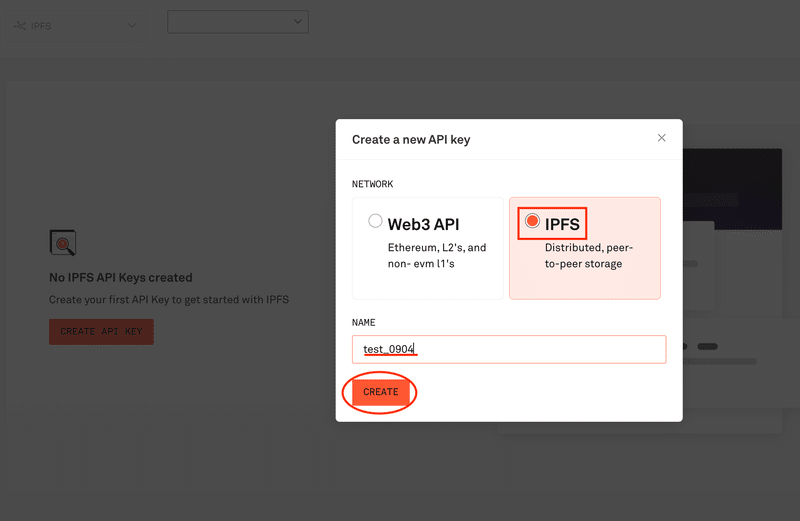The height and width of the screenshot is (521, 800).
Task: Click the IPFS label in network card
Action: point(562,224)
